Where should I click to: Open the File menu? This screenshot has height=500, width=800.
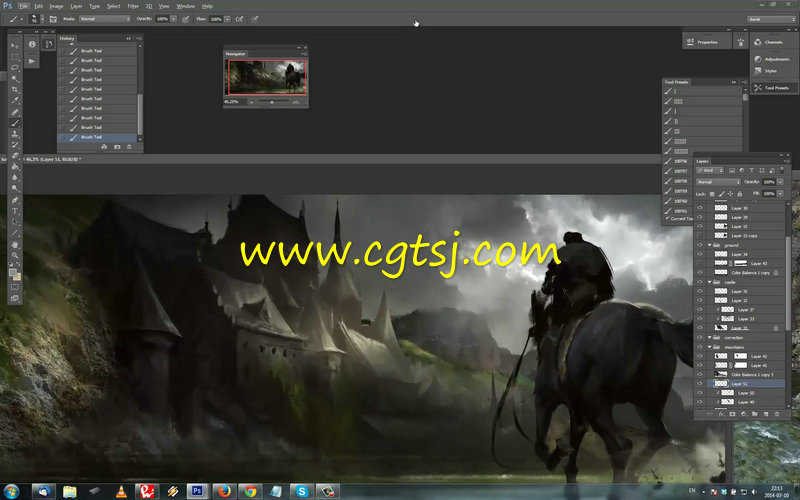23,6
